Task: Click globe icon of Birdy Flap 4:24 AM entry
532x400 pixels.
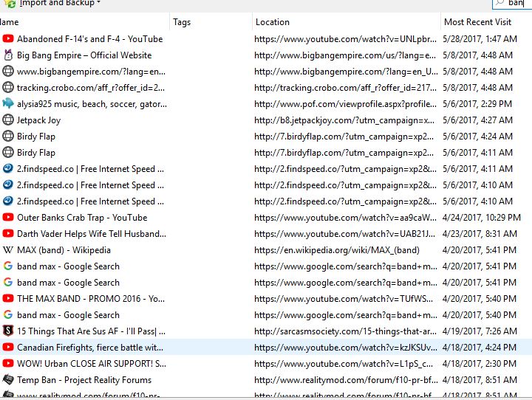Action: (8, 137)
